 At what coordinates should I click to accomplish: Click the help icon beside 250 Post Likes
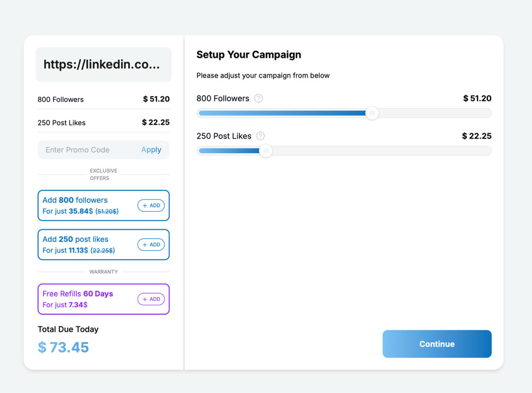point(260,136)
